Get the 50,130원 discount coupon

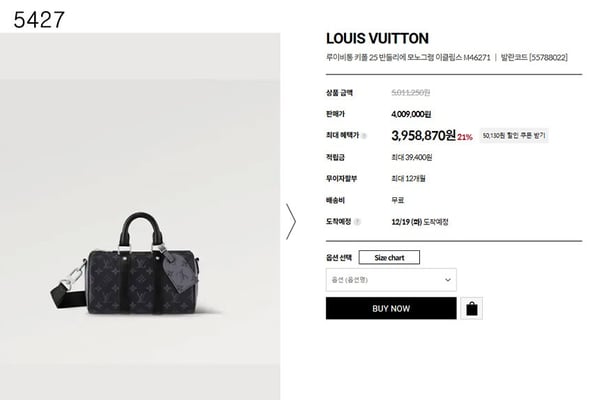[514, 136]
